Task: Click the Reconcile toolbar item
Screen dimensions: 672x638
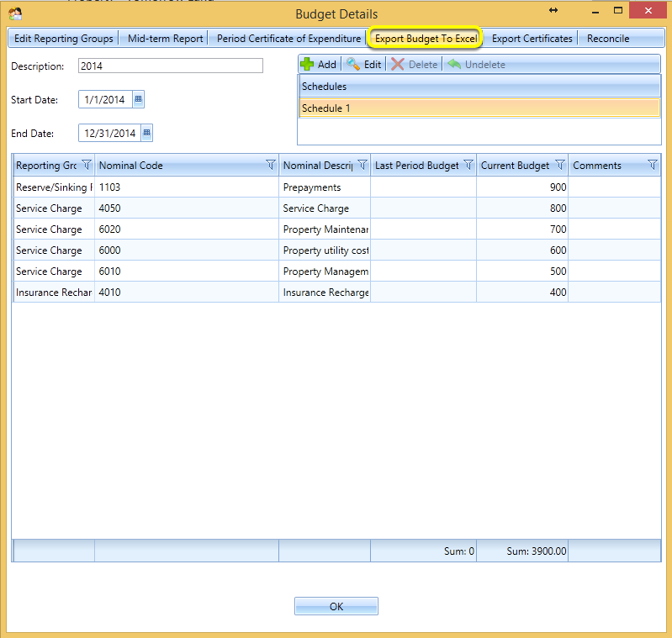Action: (608, 39)
